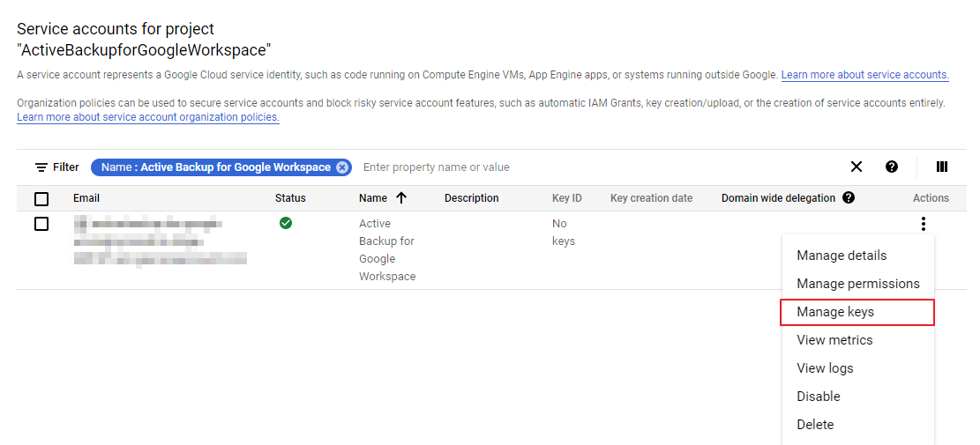This screenshot has height=445, width=980.
Task: Choose Manage details in actions menu
Action: (842, 256)
